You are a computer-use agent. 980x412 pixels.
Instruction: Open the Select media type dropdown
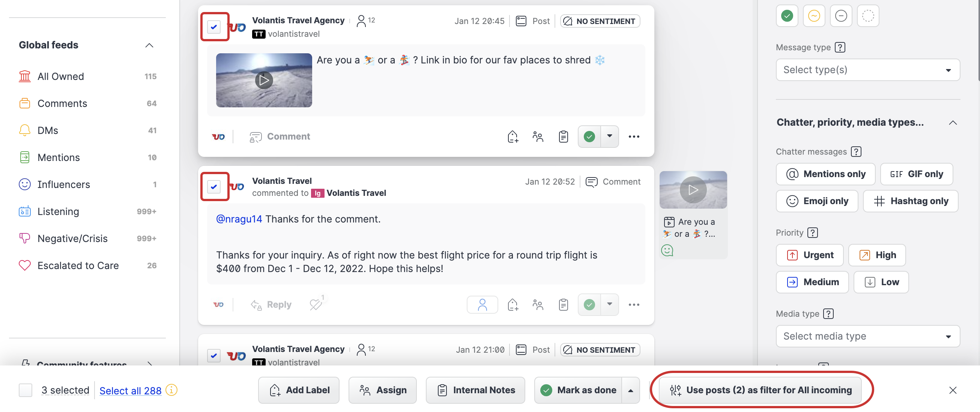(867, 336)
